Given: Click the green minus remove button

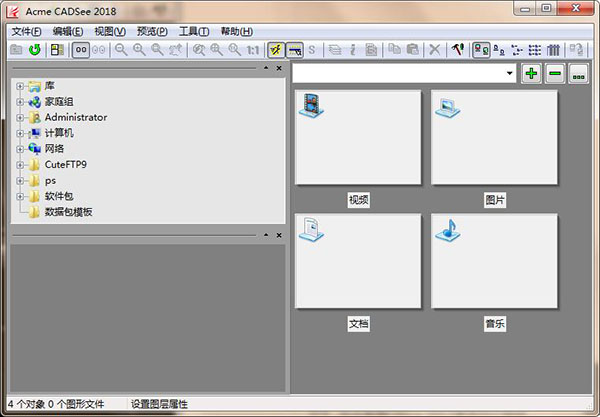Looking at the screenshot, I should [x=555, y=73].
